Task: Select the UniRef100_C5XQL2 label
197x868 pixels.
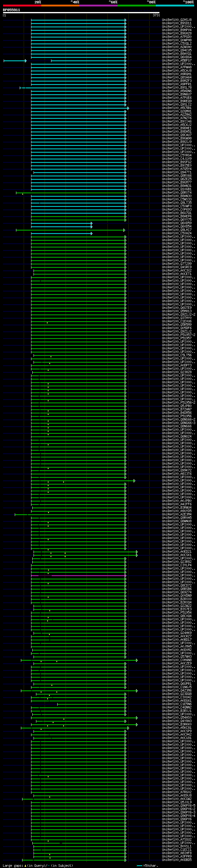Action: (177, 43)
